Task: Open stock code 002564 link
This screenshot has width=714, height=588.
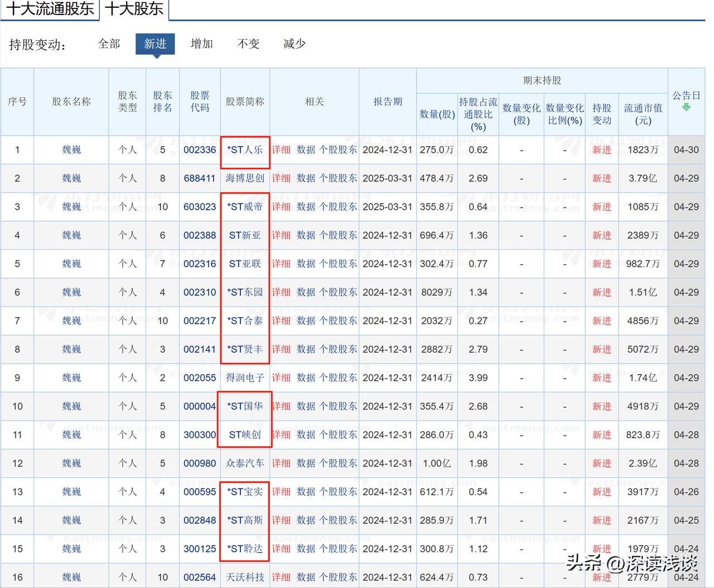Action: click(200, 577)
